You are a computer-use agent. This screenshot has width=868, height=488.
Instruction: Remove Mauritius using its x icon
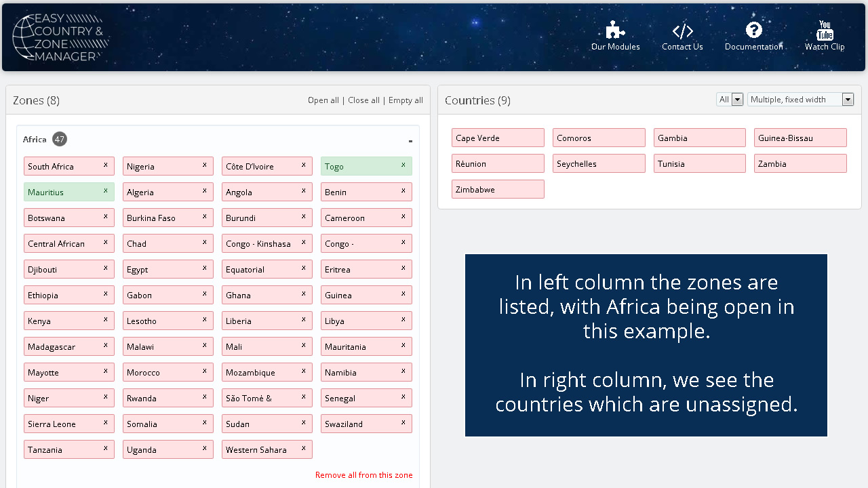106,190
